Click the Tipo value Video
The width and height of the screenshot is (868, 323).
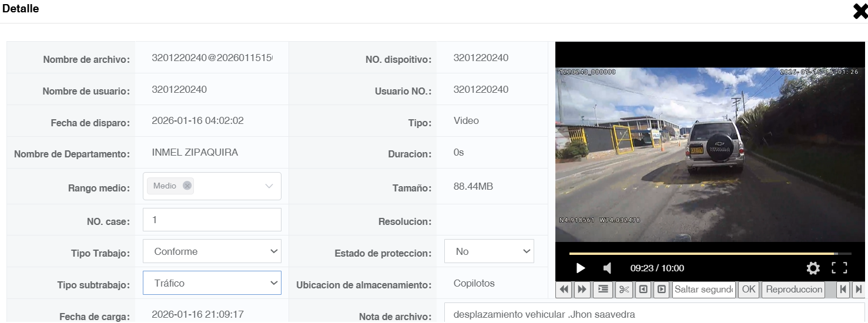click(x=466, y=120)
